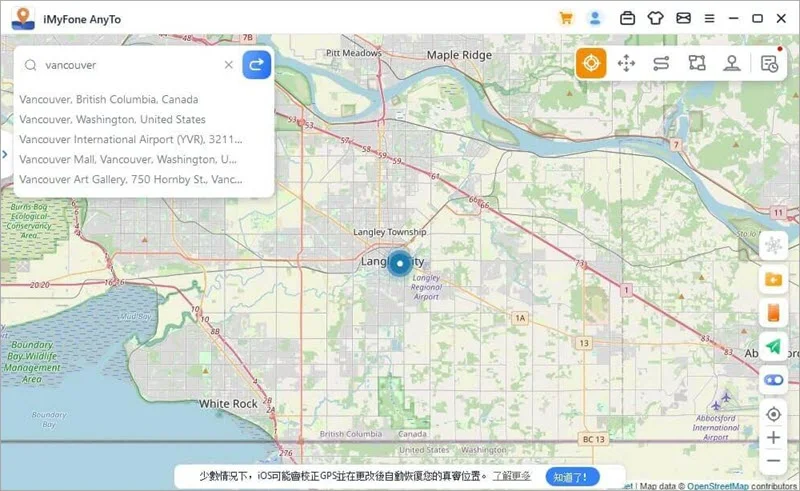Click the iMyFone AnyTo app logo
The width and height of the screenshot is (800, 491).
pyautogui.click(x=23, y=19)
